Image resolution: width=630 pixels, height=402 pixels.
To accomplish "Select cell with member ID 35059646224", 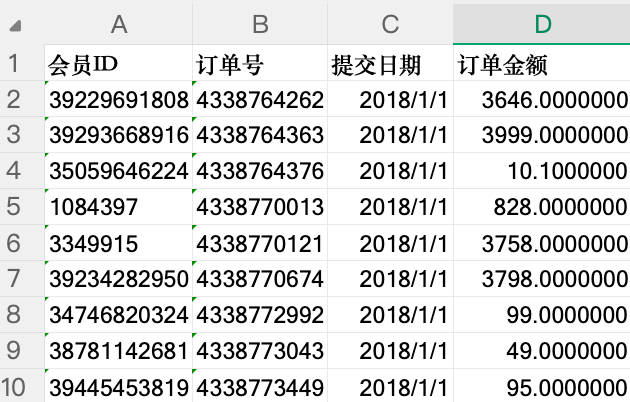I will click(x=119, y=171).
